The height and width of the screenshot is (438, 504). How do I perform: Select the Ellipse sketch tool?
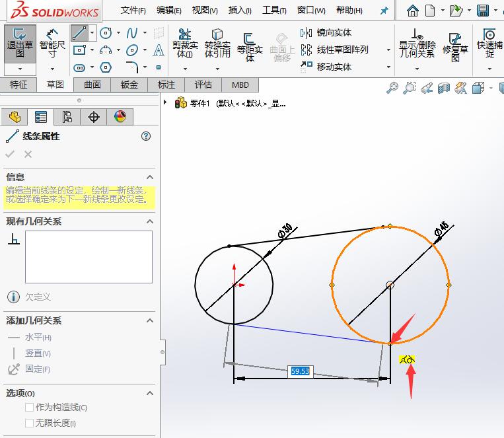(132, 50)
